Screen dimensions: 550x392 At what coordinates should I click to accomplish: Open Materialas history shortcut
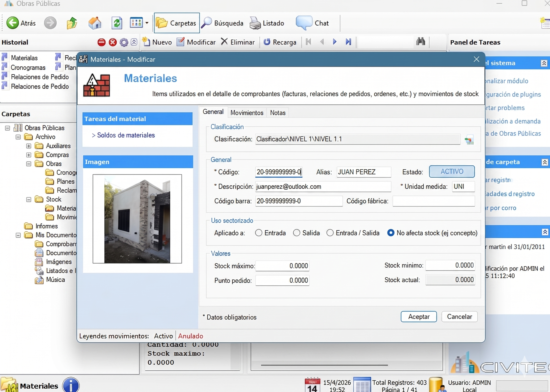20,58
